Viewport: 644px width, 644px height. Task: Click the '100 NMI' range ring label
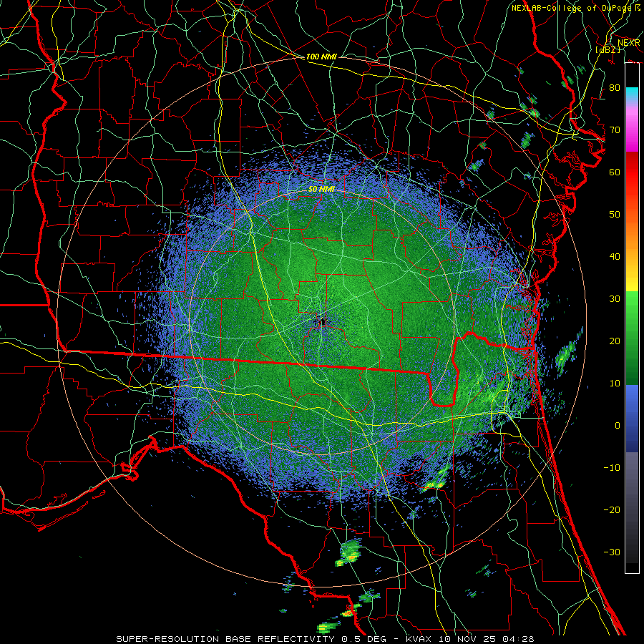click(321, 57)
